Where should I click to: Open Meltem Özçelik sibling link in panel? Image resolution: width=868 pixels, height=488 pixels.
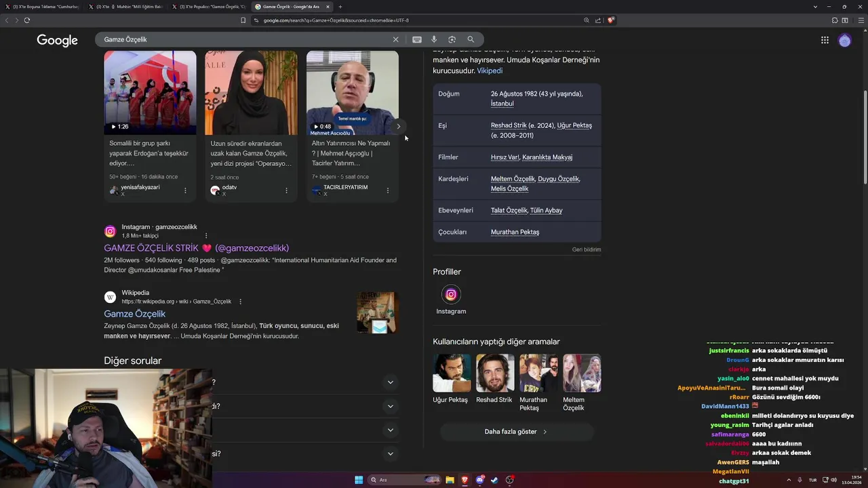(513, 179)
